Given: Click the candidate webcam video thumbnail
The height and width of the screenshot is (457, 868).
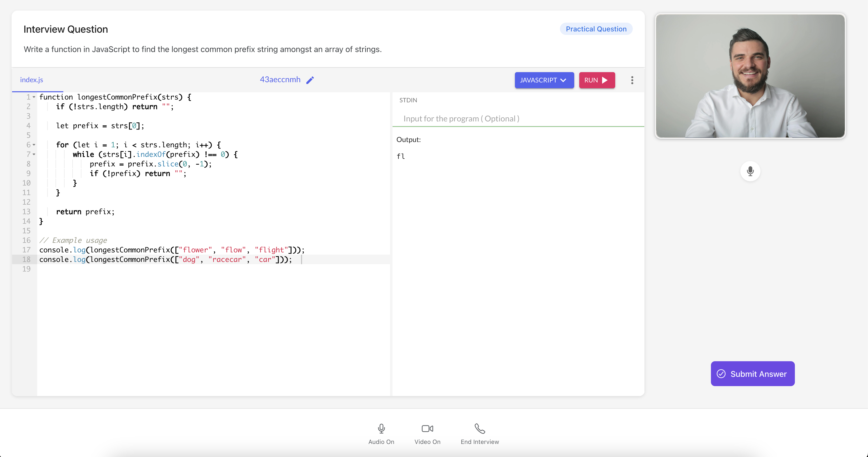Looking at the screenshot, I should click(x=750, y=76).
